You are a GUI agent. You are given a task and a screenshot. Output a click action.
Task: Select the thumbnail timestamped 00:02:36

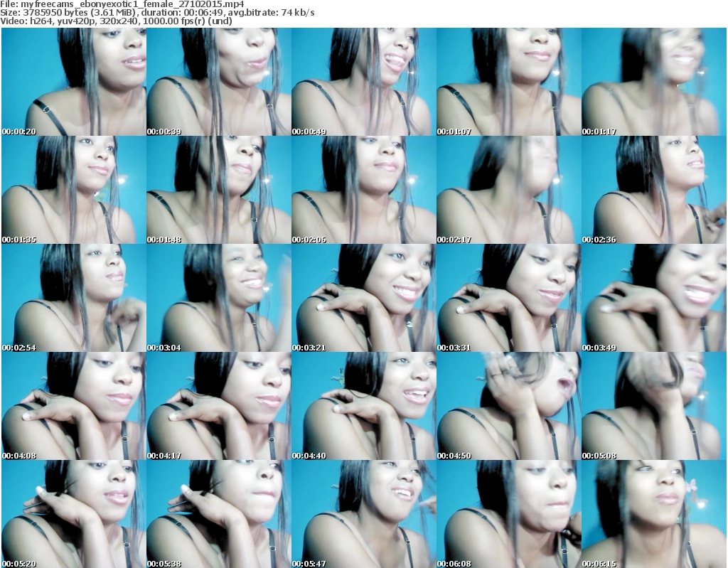point(654,190)
